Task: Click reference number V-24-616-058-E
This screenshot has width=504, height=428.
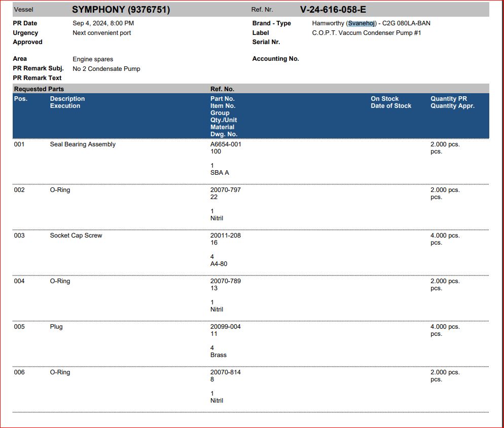Action: 333,10
